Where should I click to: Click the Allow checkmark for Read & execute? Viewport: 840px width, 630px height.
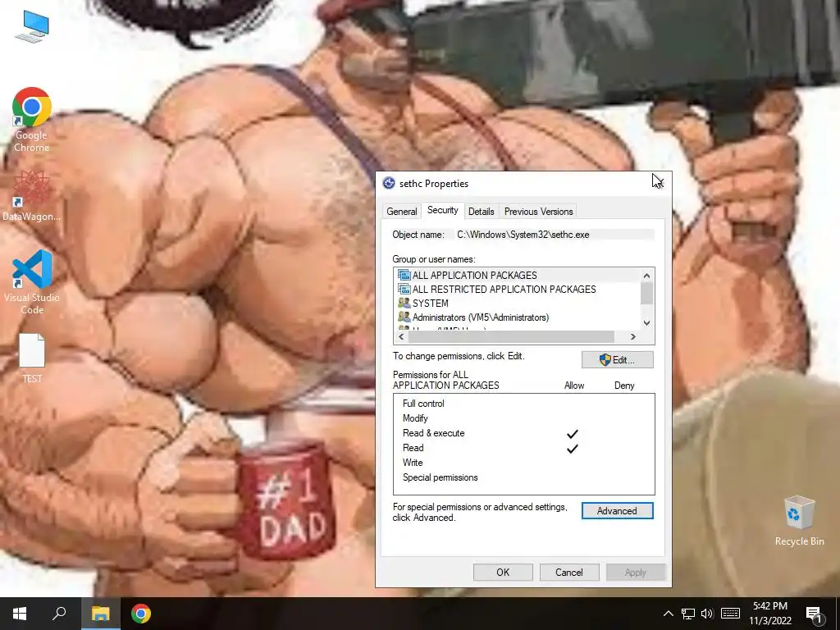coord(573,433)
